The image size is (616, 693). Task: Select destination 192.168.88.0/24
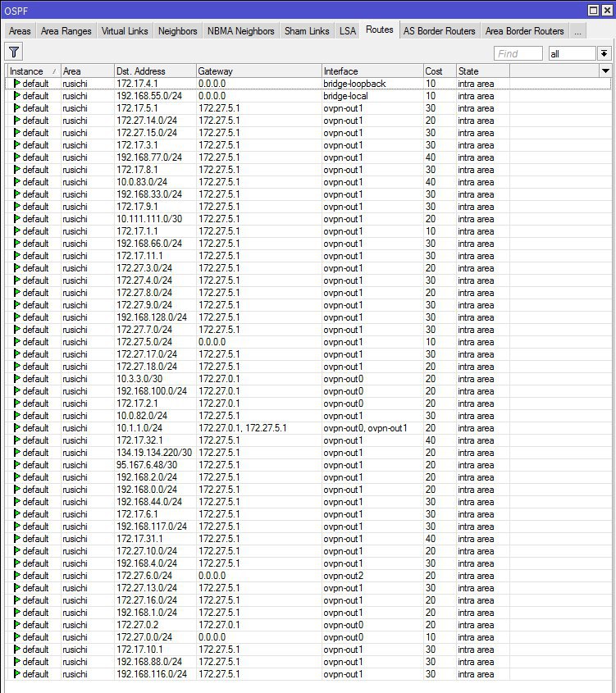click(x=149, y=662)
